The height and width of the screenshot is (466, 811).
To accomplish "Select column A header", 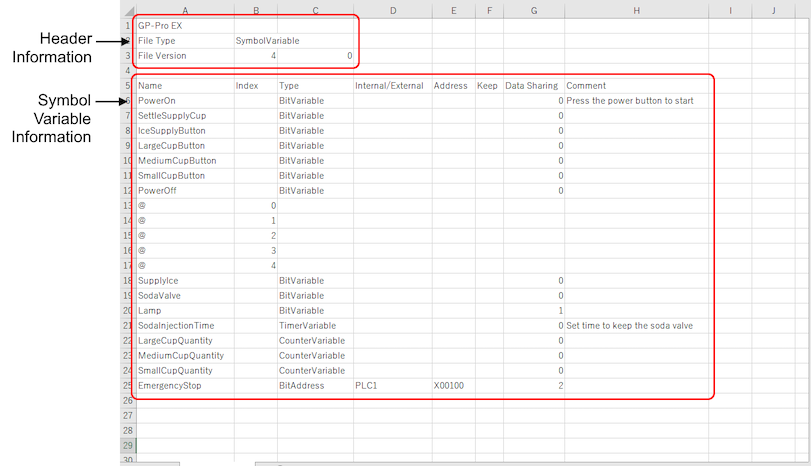I will [x=185, y=10].
